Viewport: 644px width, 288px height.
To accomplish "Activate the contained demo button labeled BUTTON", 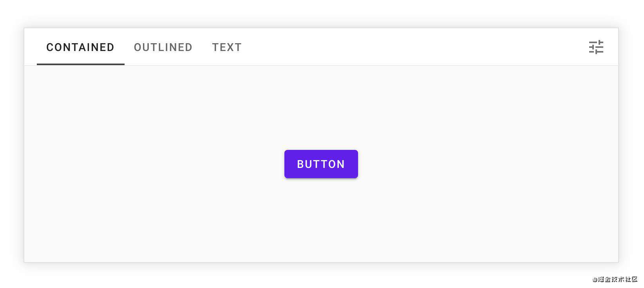I will coord(321,164).
